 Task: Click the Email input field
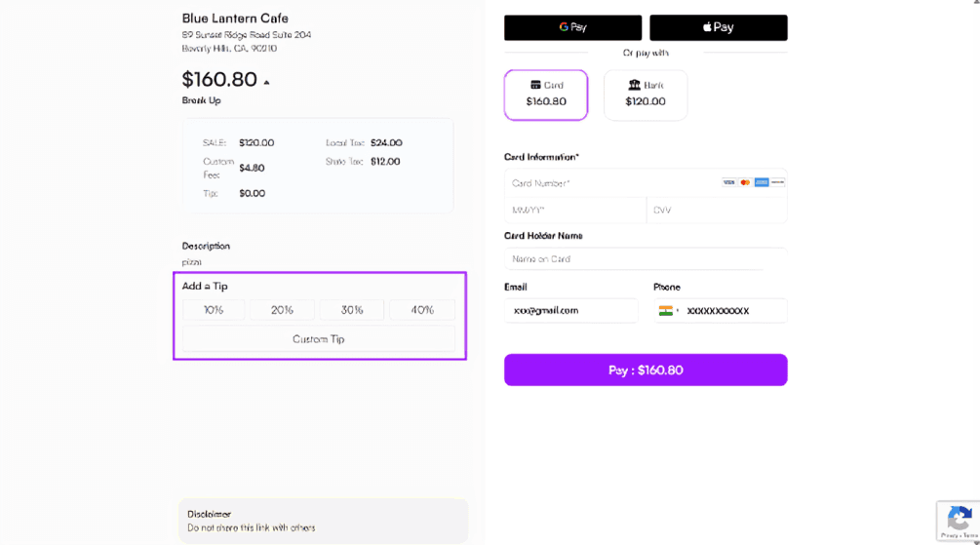tap(571, 311)
